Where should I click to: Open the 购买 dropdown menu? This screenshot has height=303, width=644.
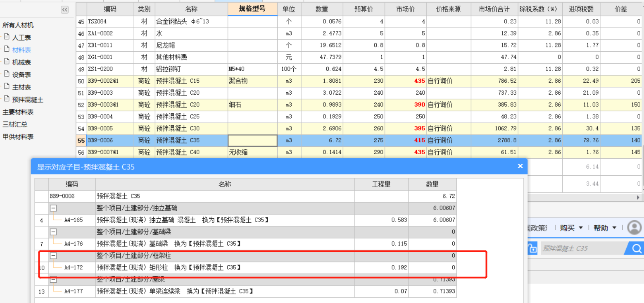click(571, 228)
